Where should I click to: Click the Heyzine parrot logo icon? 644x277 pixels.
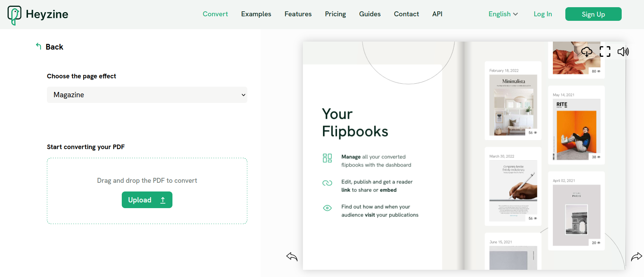click(14, 15)
